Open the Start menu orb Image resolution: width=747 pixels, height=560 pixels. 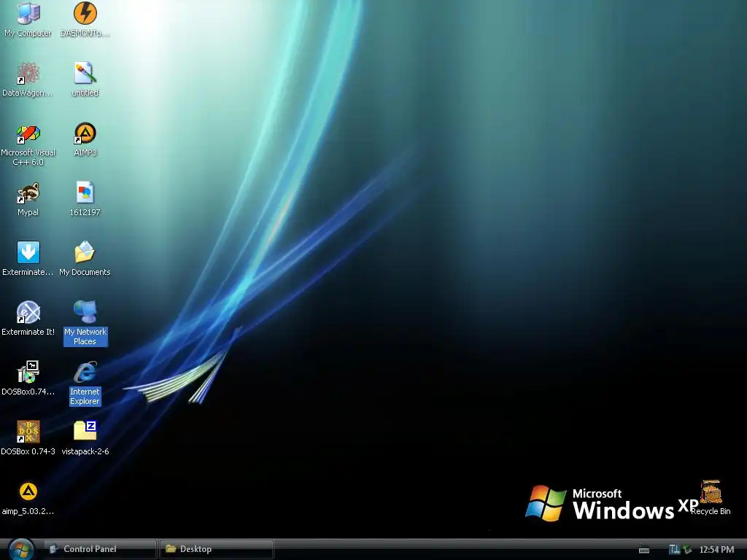[20, 550]
